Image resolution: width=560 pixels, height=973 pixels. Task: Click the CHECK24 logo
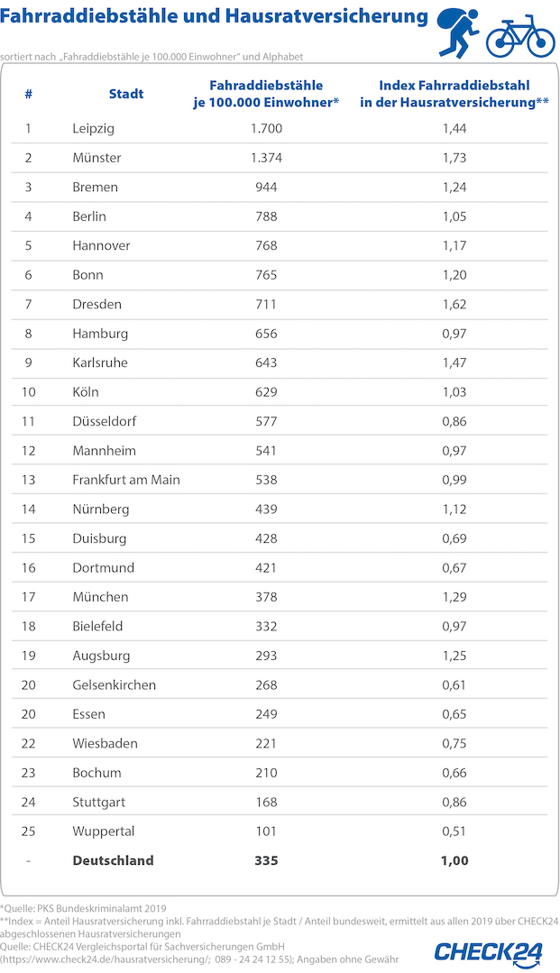(x=489, y=951)
